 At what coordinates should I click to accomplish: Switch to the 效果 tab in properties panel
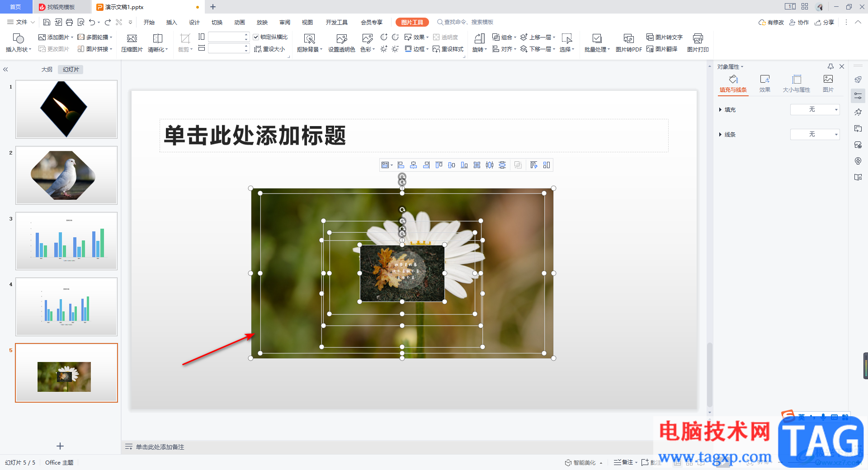pyautogui.click(x=765, y=84)
